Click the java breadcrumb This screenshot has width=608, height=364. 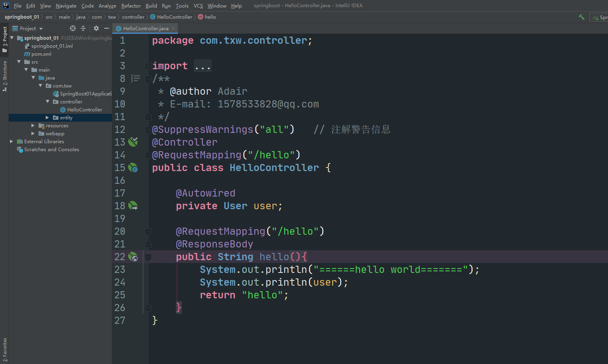[81, 17]
